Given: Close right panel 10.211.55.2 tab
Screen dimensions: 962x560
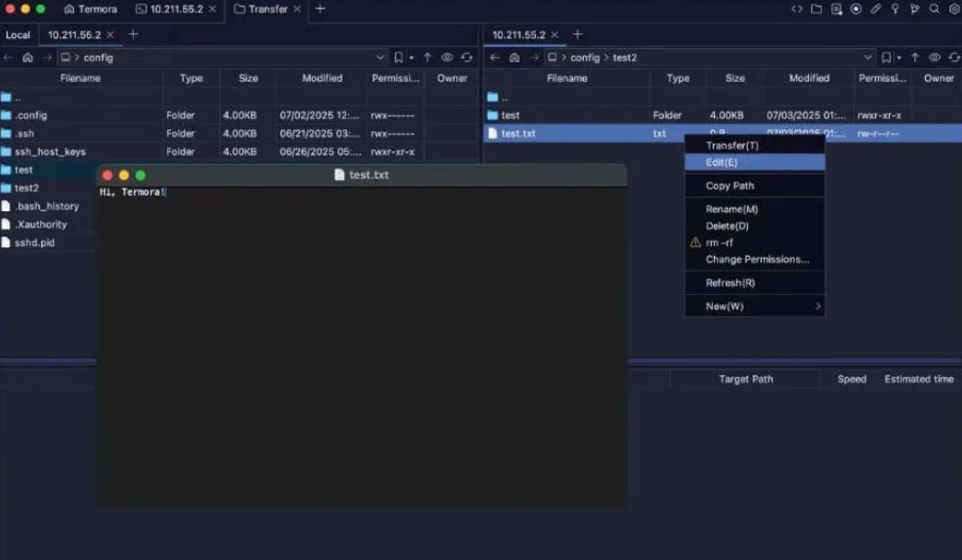Looking at the screenshot, I should tap(555, 34).
